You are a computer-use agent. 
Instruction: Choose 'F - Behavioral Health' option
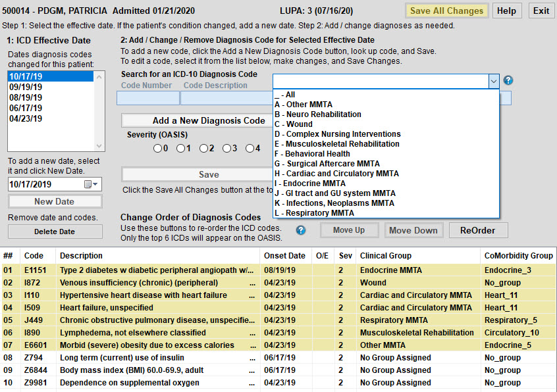click(386, 154)
